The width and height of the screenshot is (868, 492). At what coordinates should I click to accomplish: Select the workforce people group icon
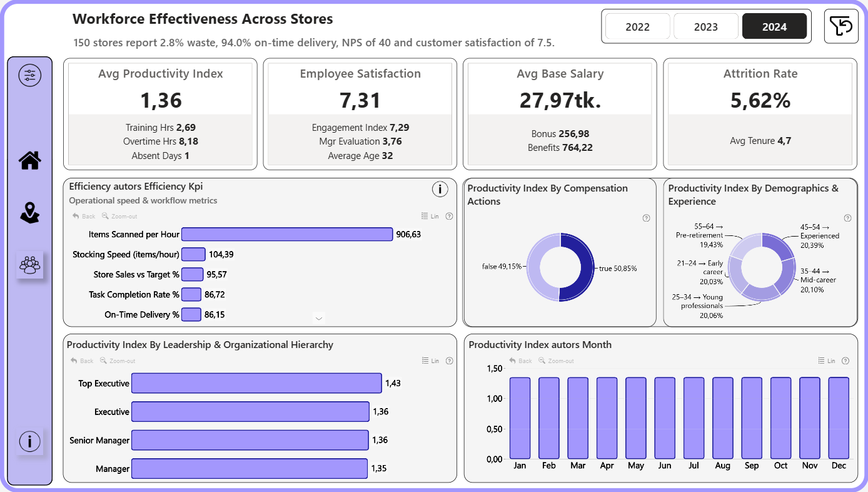(x=29, y=265)
